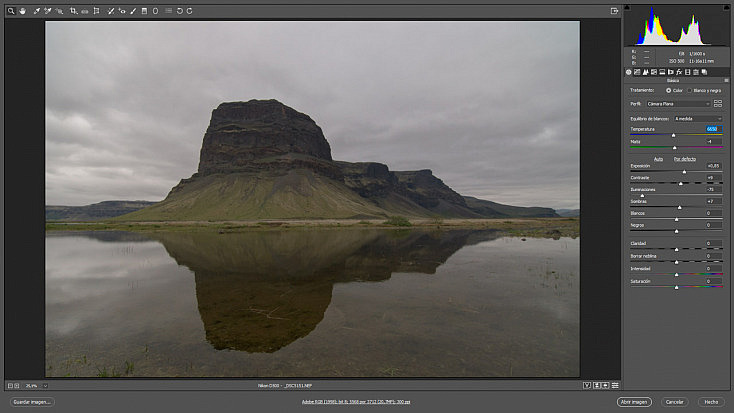Click the Temperatura slider handle
The image size is (734, 413).
pyautogui.click(x=674, y=135)
